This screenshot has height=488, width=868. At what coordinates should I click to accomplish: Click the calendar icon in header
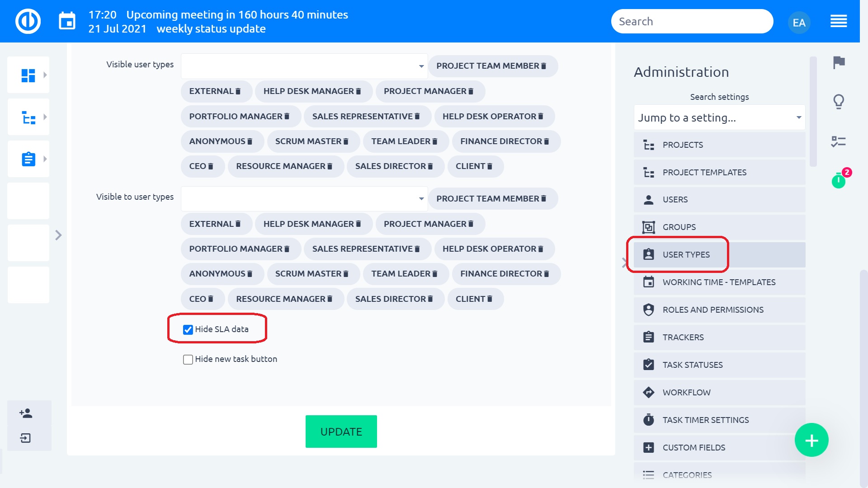click(x=67, y=21)
